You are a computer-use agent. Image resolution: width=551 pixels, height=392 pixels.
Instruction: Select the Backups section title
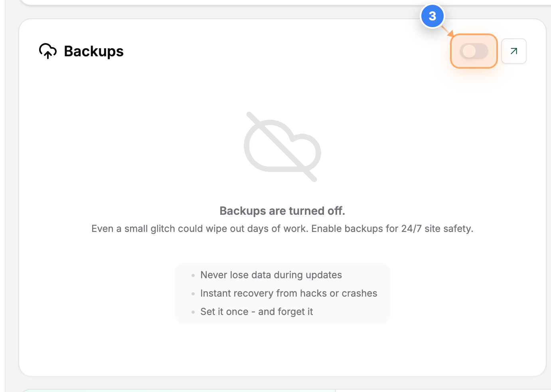click(x=93, y=51)
